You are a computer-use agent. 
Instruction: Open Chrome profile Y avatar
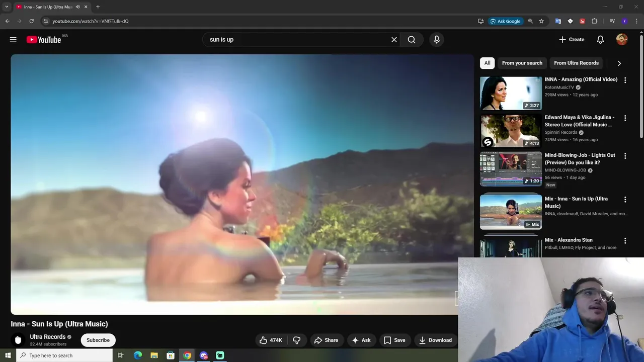tap(624, 21)
